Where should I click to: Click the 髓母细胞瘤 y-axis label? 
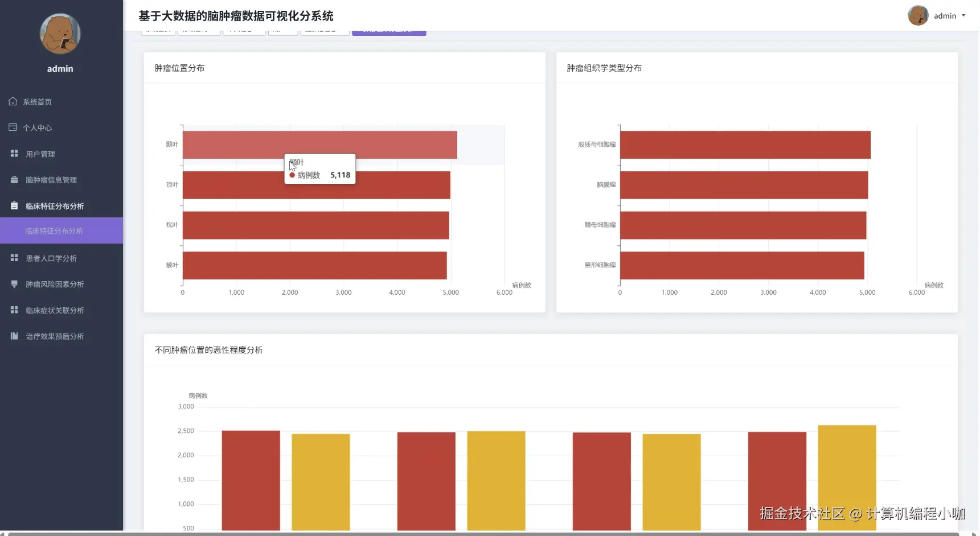tap(600, 225)
